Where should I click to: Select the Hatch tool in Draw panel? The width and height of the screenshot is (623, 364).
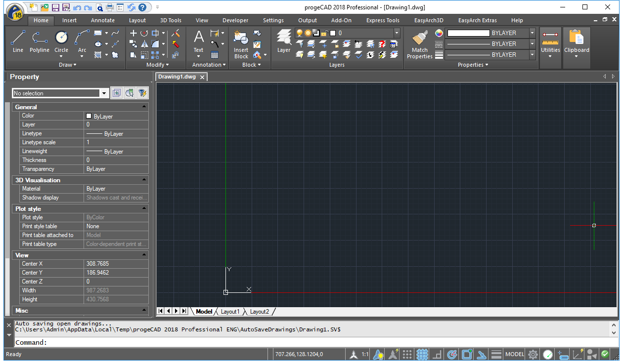point(98,55)
